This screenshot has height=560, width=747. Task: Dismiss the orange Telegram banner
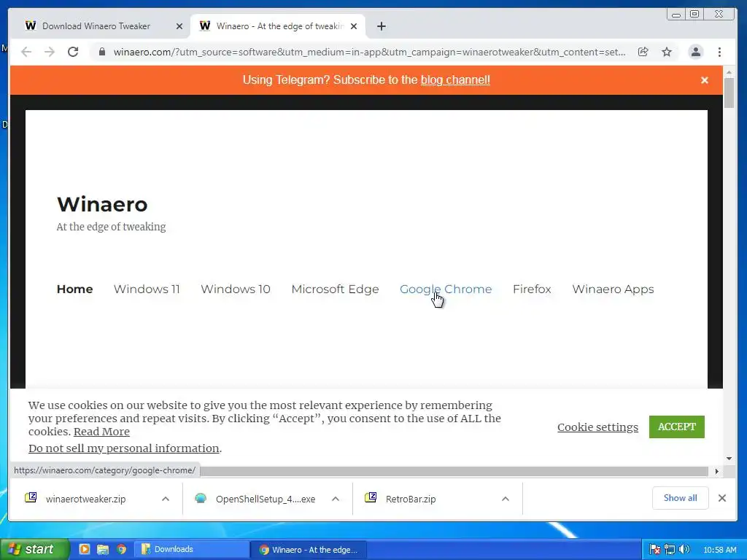click(705, 80)
